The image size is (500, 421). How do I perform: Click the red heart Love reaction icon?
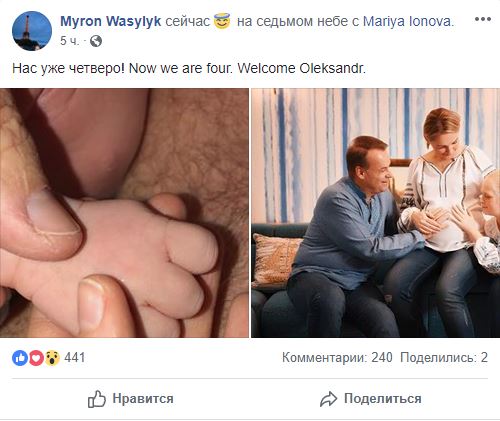pos(36,358)
